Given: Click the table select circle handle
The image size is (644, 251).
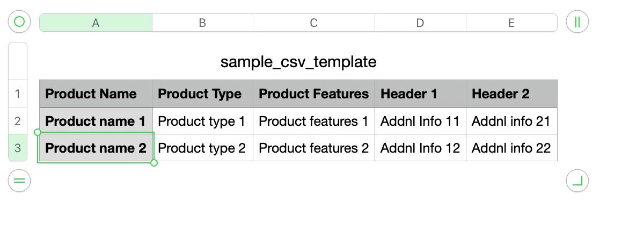Looking at the screenshot, I should 19,22.
